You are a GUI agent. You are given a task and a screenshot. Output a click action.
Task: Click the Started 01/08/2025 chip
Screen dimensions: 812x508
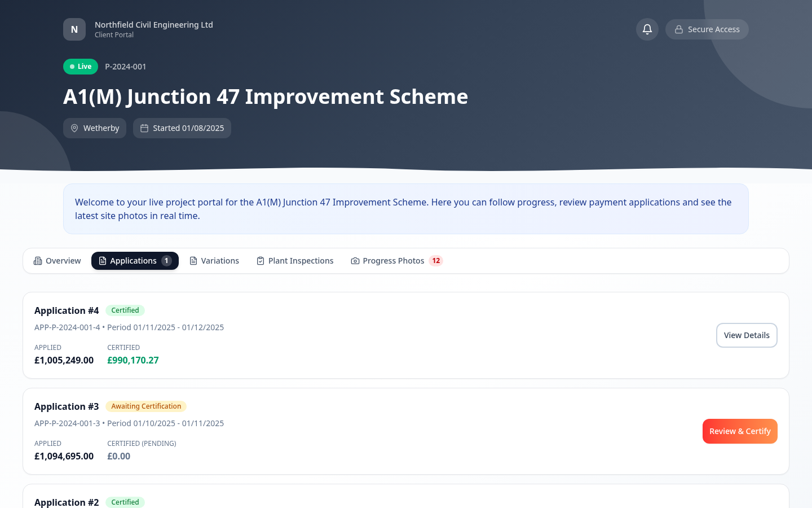(182, 128)
